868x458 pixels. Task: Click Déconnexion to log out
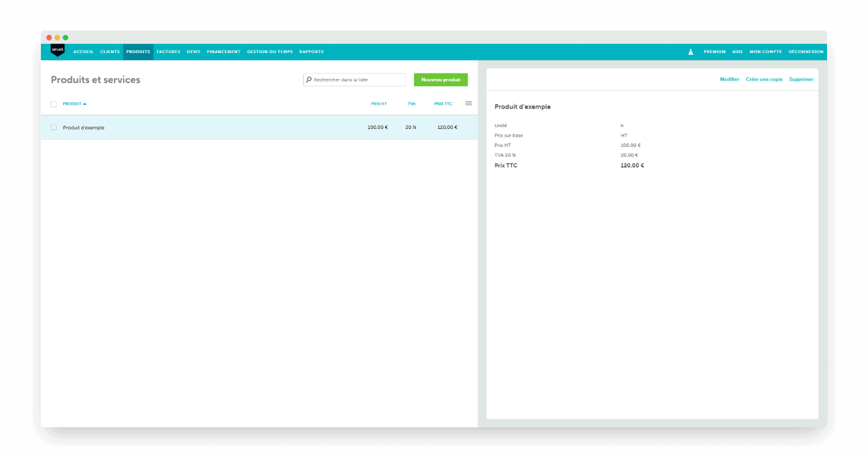(x=806, y=52)
